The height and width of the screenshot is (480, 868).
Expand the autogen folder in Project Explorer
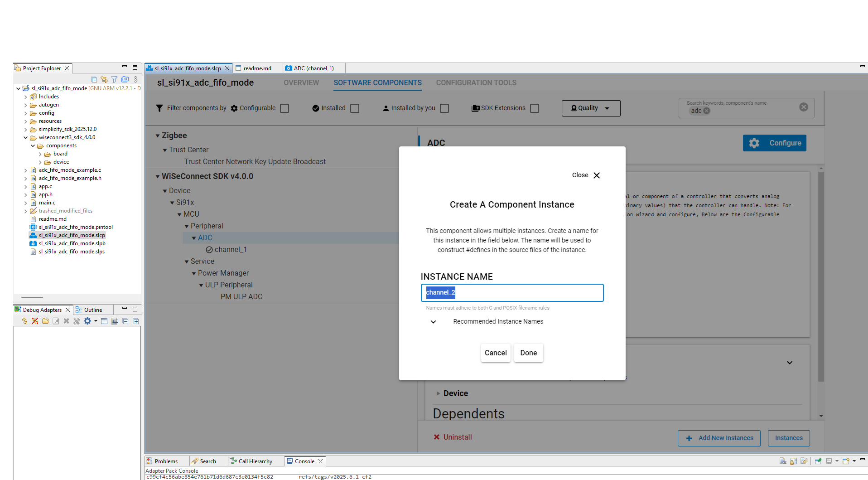(x=25, y=105)
